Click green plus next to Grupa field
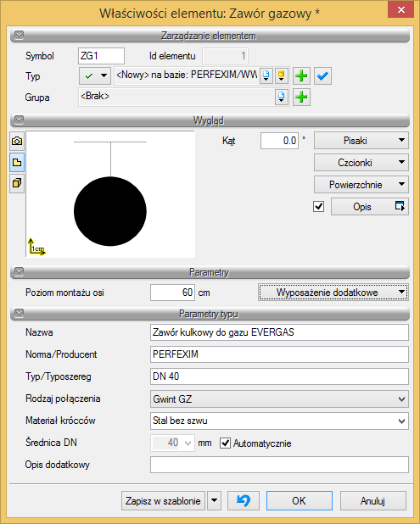The height and width of the screenshot is (524, 420). pyautogui.click(x=301, y=98)
